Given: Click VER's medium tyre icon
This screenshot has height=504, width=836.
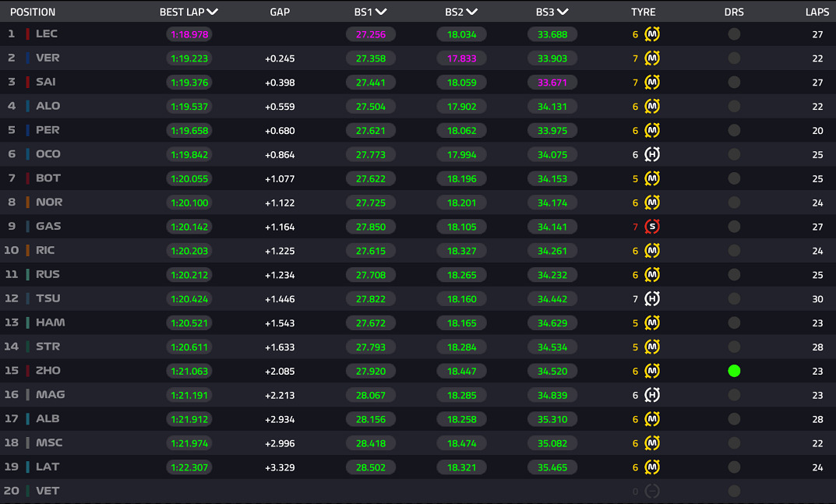Looking at the screenshot, I should [652, 58].
